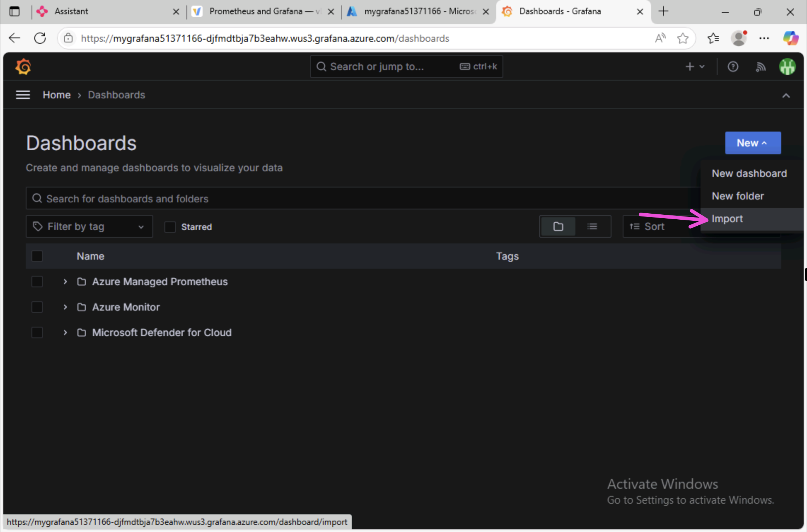Viewport: 807px width, 532px height.
Task: Expand Microsoft Defender for Cloud folder
Action: coord(65,332)
